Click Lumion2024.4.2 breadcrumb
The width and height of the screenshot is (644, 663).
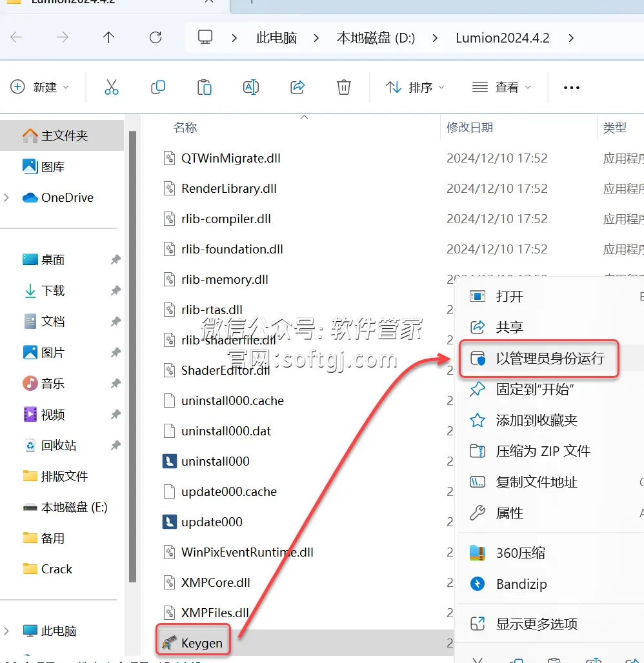pos(502,38)
